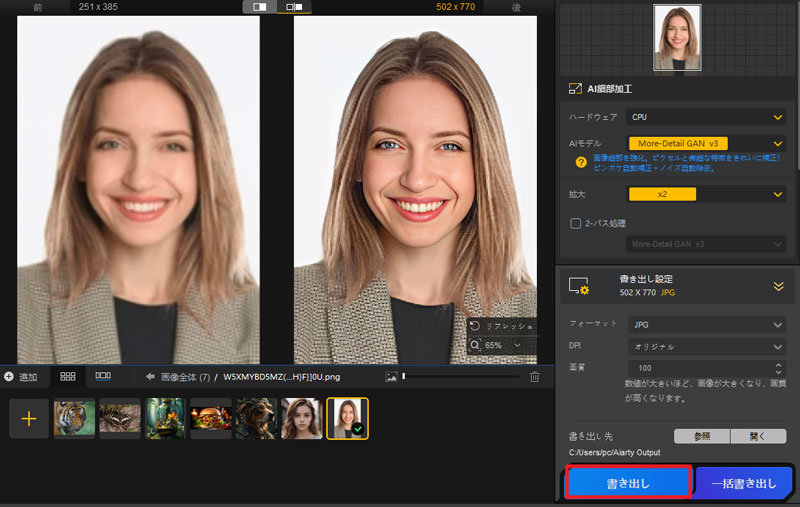Viewport: 800px width, 507px height.
Task: Enable the 2-パス処理 checkbox
Action: pos(575,223)
